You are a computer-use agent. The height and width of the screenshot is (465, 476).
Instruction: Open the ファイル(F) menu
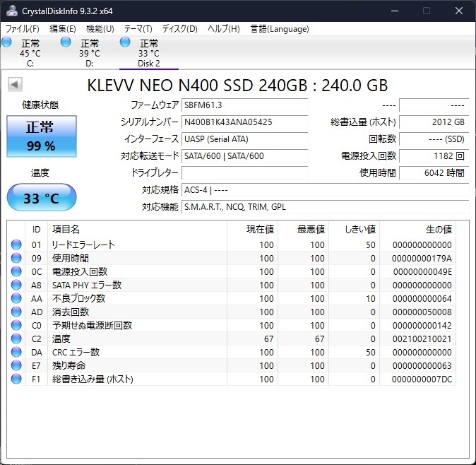point(23,29)
